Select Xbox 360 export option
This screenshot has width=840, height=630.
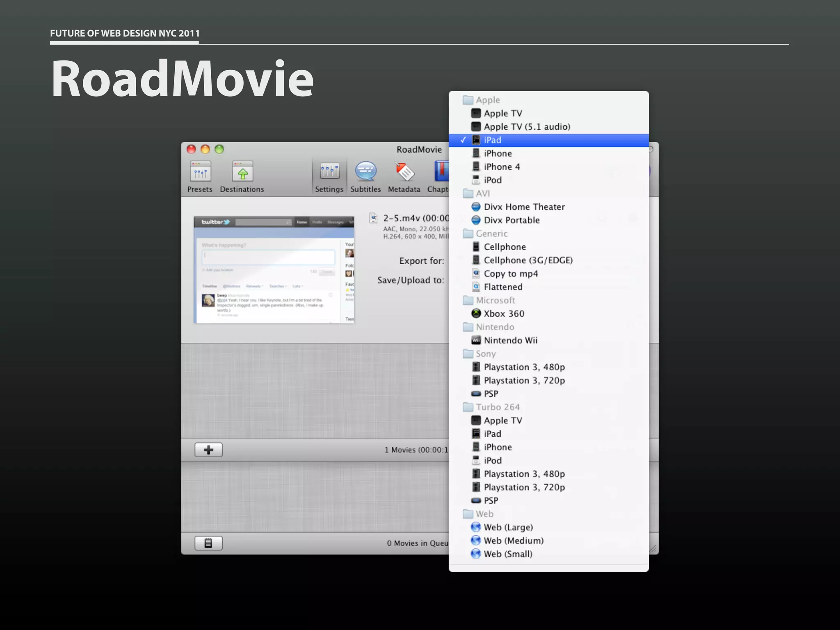[504, 314]
